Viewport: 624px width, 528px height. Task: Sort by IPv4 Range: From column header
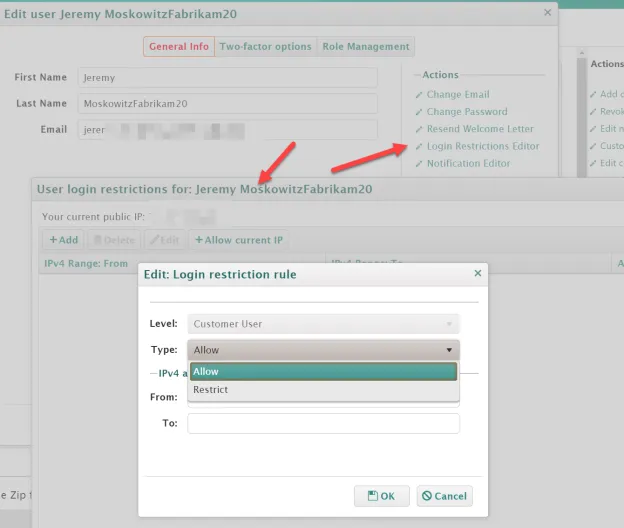[86, 263]
